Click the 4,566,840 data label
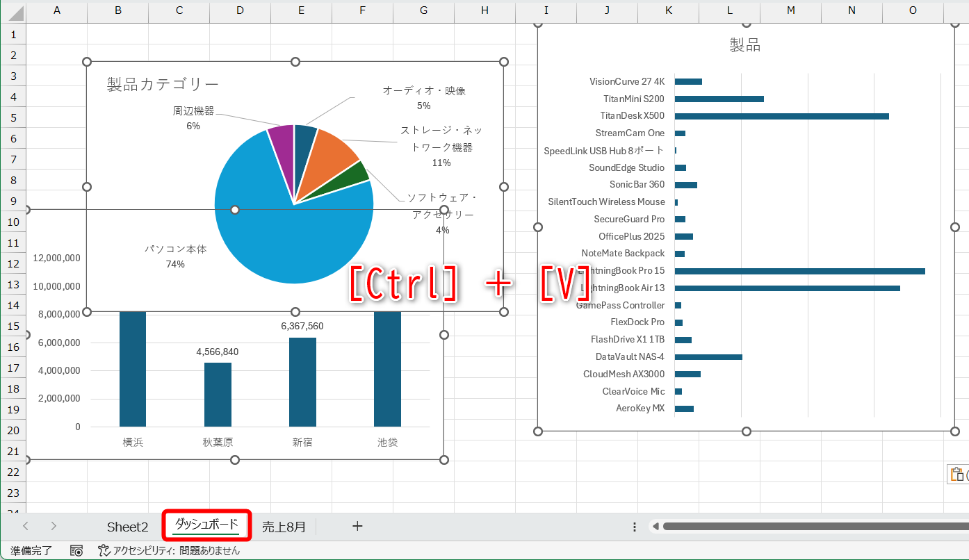This screenshot has width=969, height=560. (218, 352)
